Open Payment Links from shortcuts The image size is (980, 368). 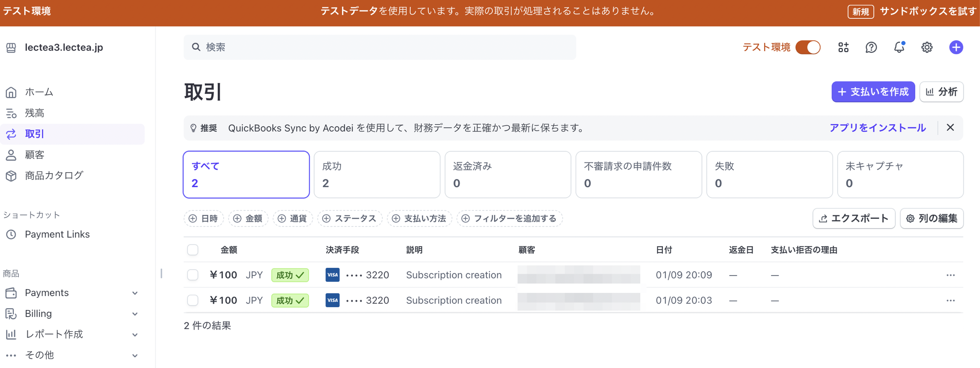pyautogui.click(x=57, y=234)
